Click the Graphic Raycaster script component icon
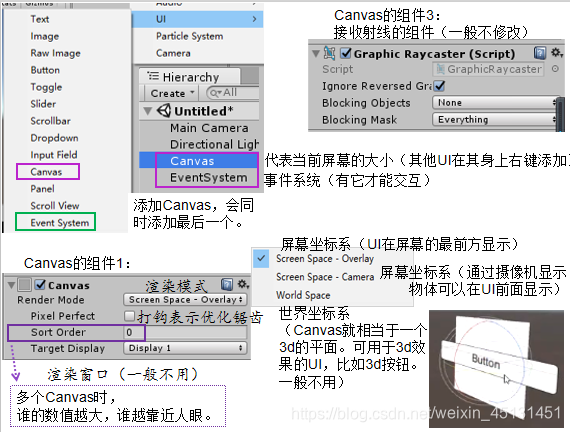 tap(329, 53)
